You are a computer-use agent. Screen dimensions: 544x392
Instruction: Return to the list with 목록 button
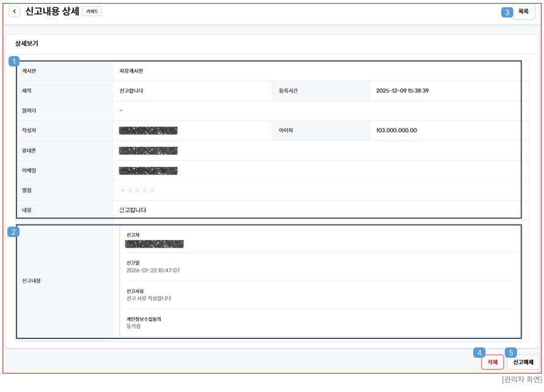click(523, 12)
